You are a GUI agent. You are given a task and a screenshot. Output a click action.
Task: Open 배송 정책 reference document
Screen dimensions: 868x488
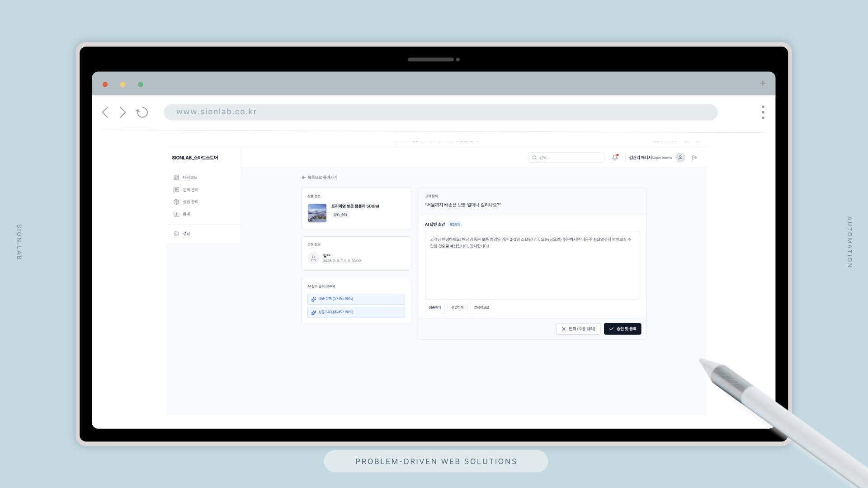point(356,299)
